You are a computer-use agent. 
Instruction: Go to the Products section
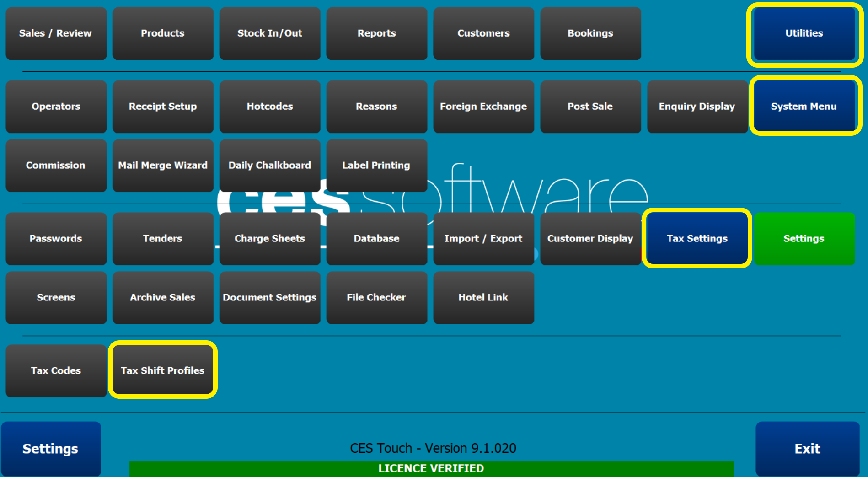point(162,33)
